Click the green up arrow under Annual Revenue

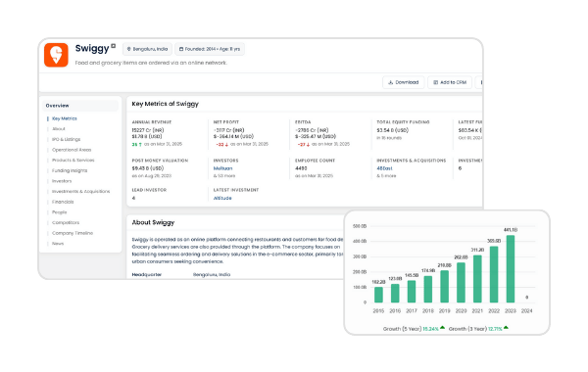pos(140,145)
